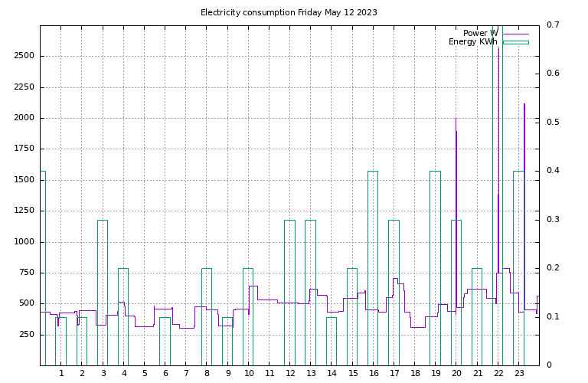Click the 1000 label on left axis
Image resolution: width=588 pixels, height=383 pixels.
[24, 241]
